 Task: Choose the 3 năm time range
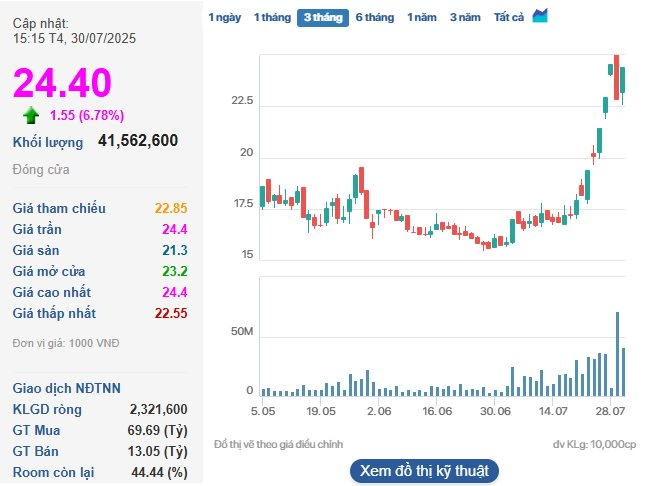[x=465, y=17]
